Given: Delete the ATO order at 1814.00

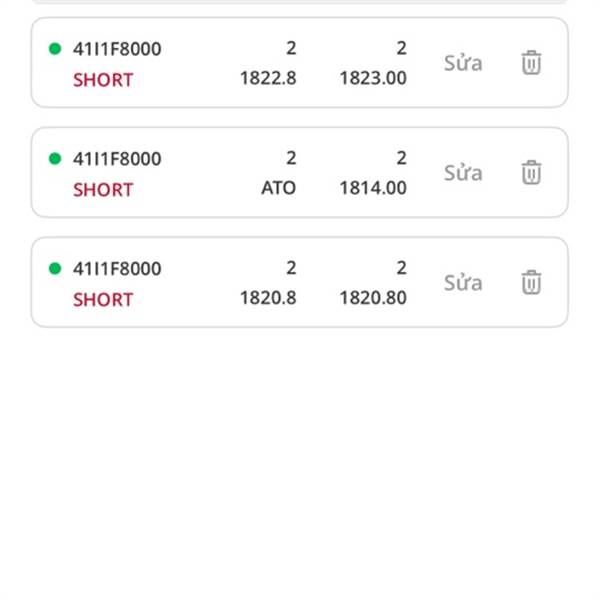Looking at the screenshot, I should (x=531, y=172).
